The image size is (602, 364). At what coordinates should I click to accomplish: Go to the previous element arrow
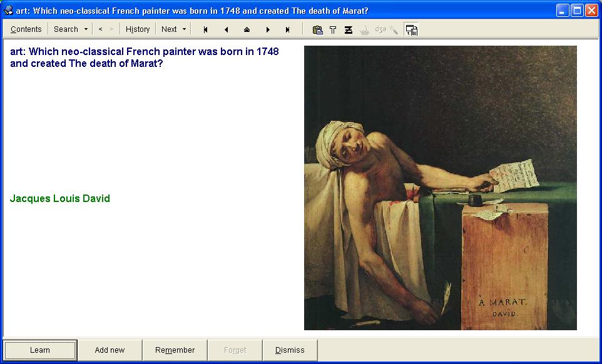pos(226,29)
